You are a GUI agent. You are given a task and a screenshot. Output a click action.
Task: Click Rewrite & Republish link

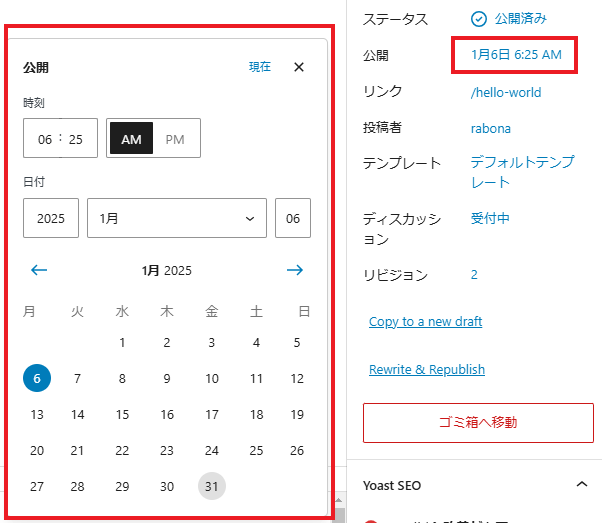426,369
